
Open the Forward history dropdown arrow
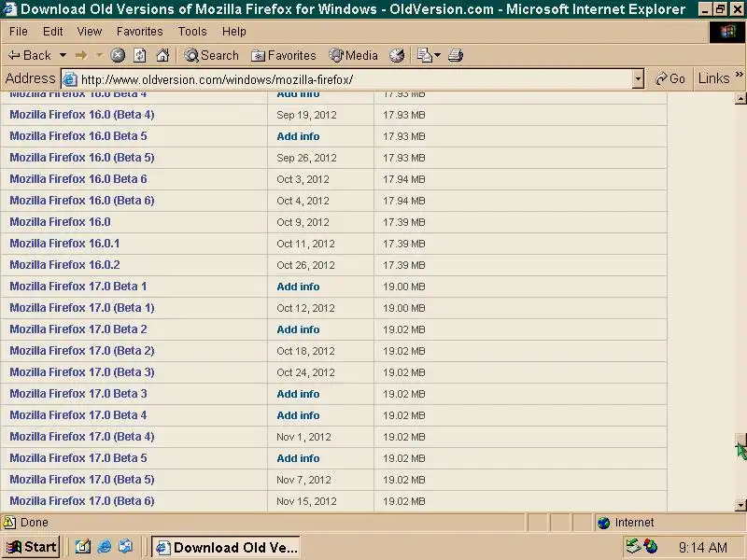(99, 55)
